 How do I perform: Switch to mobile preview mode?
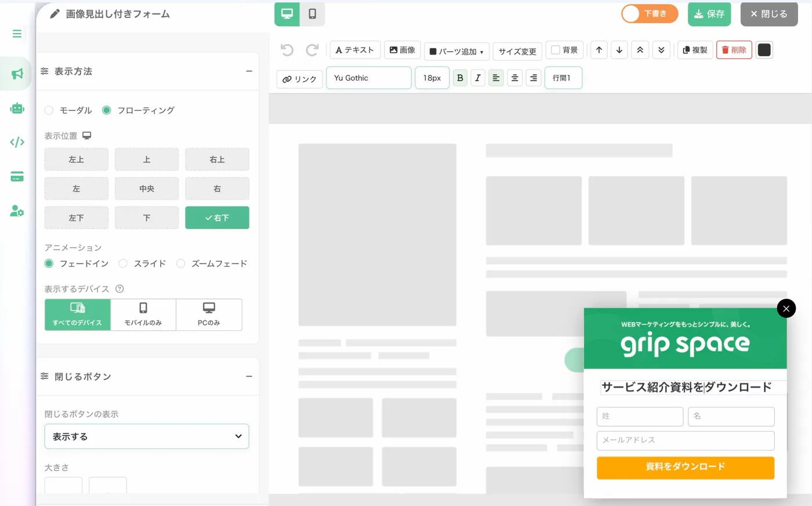[312, 14]
